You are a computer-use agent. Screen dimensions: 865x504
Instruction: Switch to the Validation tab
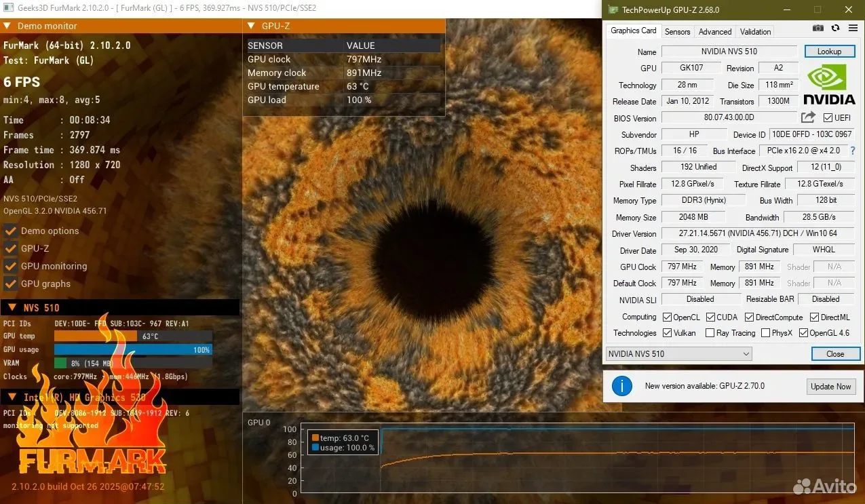755,31
